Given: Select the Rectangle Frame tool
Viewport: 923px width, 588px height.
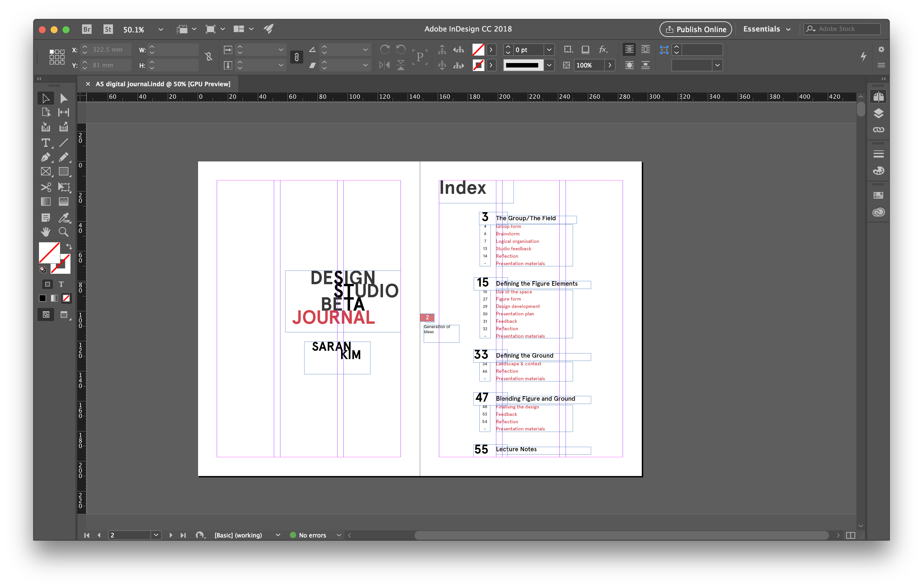Looking at the screenshot, I should 45,172.
